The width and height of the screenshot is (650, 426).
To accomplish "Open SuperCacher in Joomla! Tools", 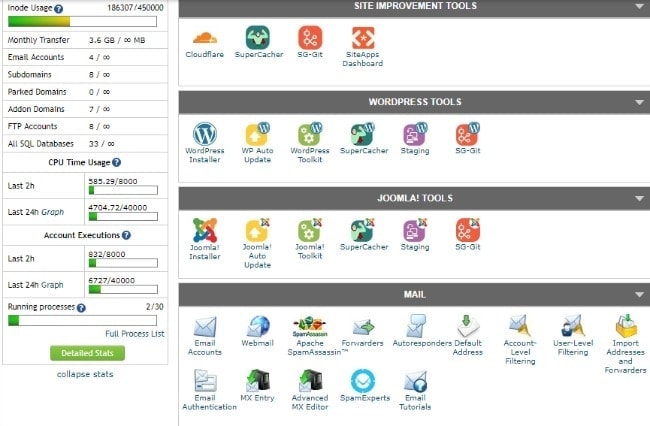I will [364, 235].
